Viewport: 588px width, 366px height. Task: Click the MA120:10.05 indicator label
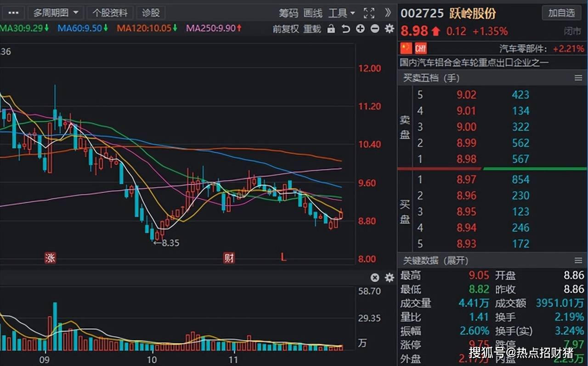click(x=147, y=28)
